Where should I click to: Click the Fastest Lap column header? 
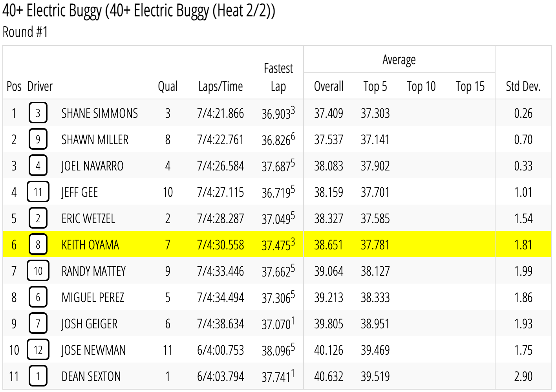point(278,77)
